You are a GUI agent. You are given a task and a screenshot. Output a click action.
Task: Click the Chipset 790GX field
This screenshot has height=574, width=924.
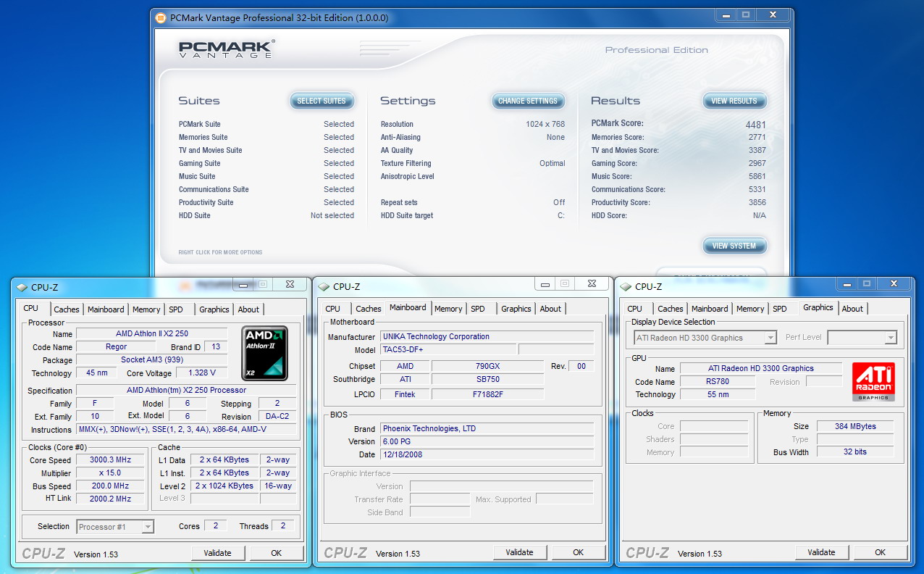pos(487,366)
